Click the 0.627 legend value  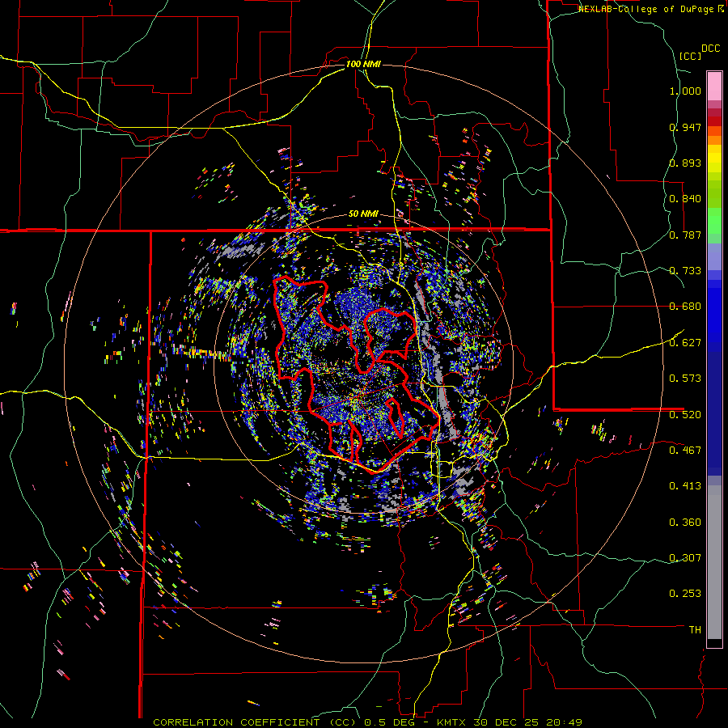[x=685, y=343]
